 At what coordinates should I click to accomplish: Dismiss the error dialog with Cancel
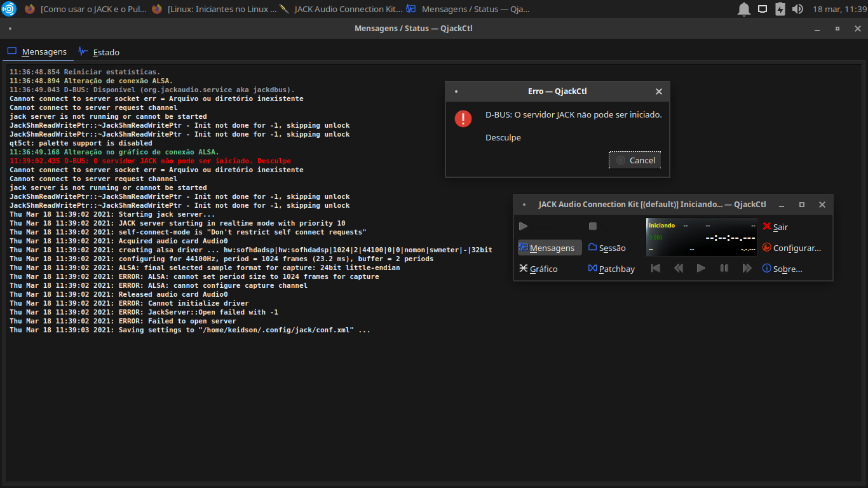pyautogui.click(x=635, y=160)
